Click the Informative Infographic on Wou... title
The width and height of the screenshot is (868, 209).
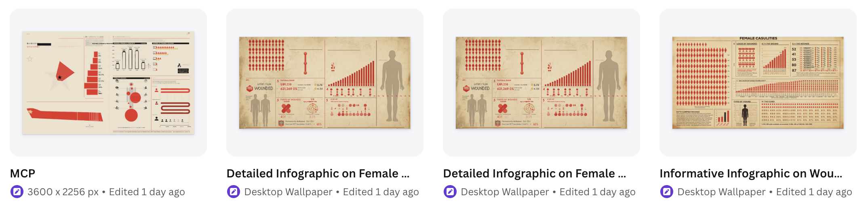tap(751, 173)
